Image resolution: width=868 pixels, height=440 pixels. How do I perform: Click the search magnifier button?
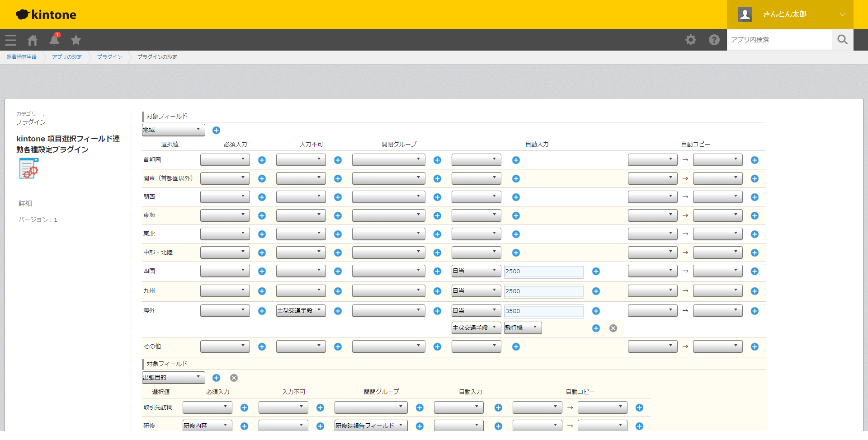[x=843, y=40]
